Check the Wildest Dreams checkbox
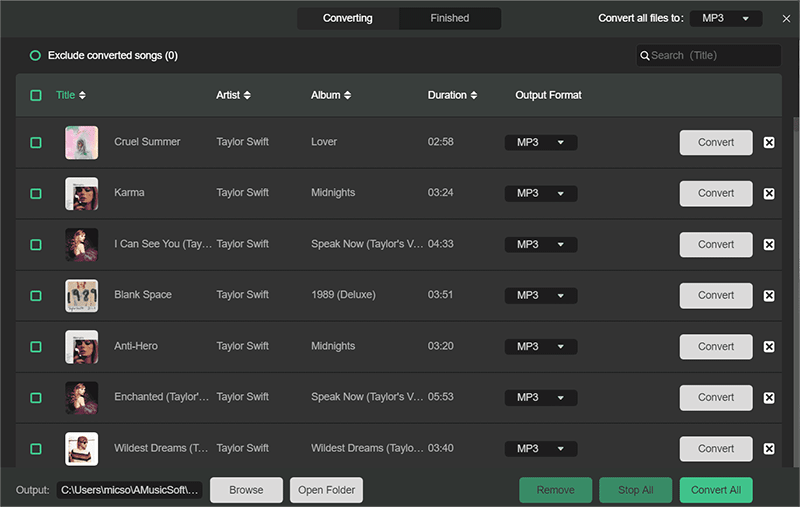The height and width of the screenshot is (507, 800). (36, 448)
